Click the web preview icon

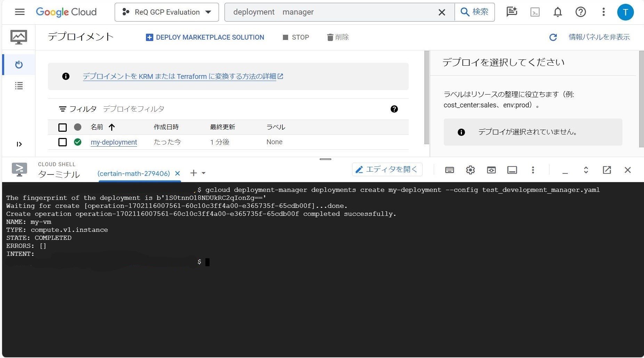pos(491,170)
